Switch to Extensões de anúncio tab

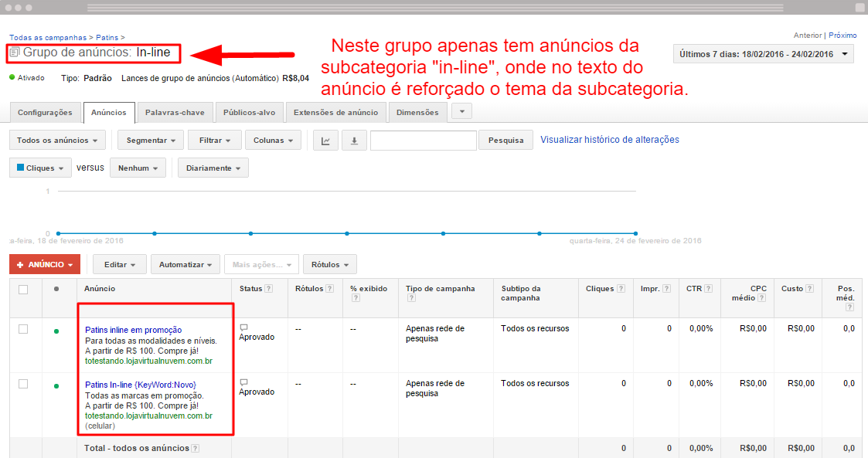(335, 112)
